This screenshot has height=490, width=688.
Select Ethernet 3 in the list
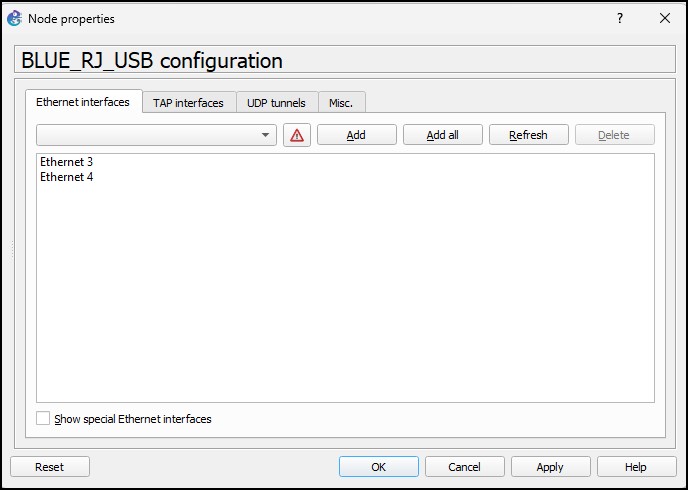tap(66, 161)
